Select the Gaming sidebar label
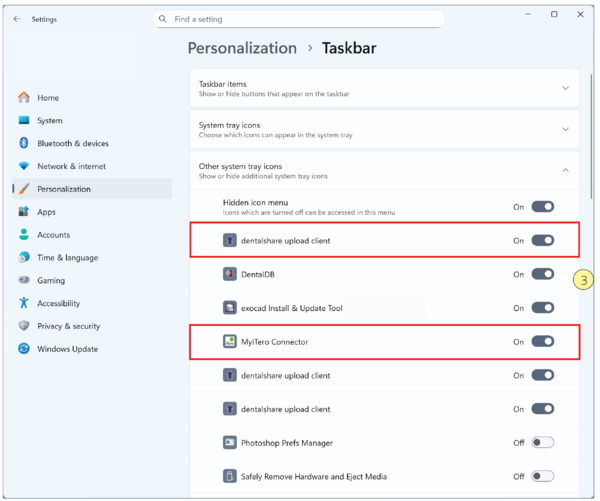 tap(51, 281)
